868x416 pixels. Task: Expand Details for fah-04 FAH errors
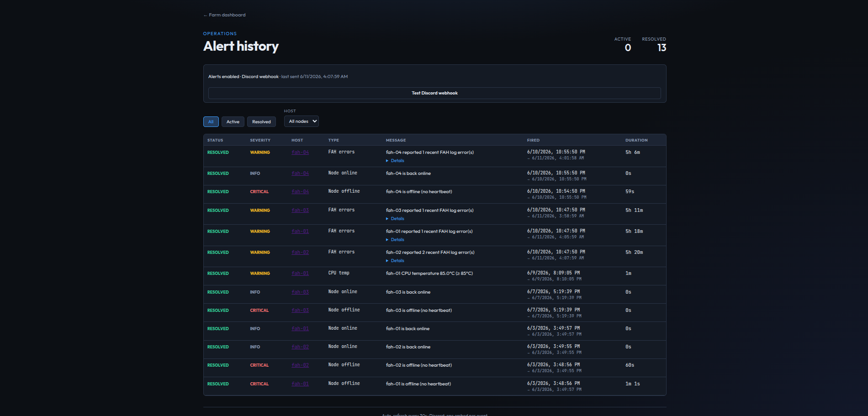click(x=396, y=161)
